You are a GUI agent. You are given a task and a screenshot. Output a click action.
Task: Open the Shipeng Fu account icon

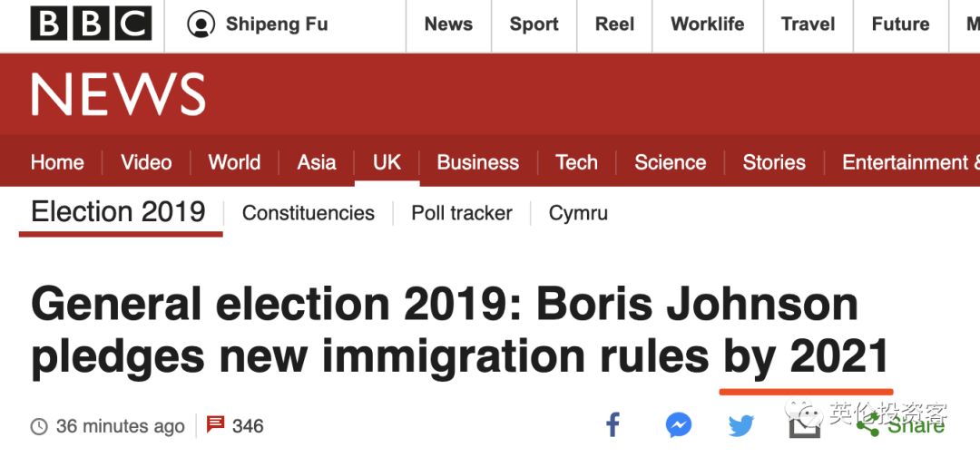pos(201,24)
